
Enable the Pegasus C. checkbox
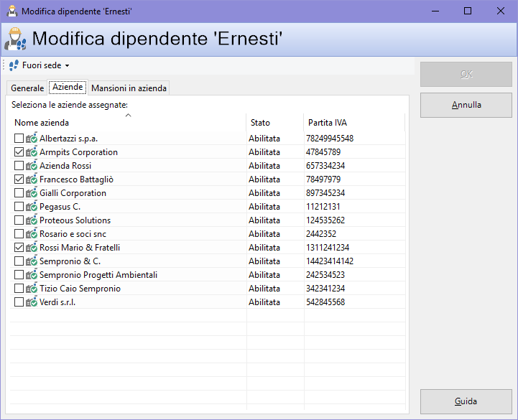(19, 207)
